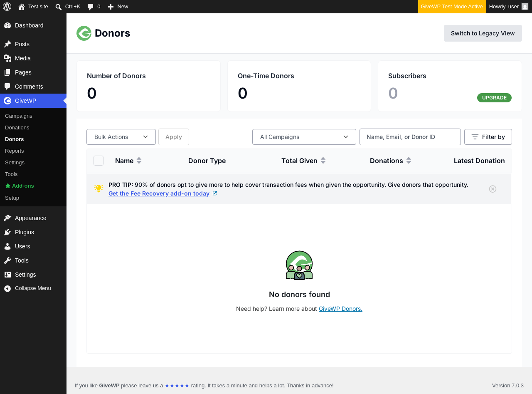Click the filter lines icon in Filter by
The width and height of the screenshot is (532, 394).
click(x=475, y=137)
